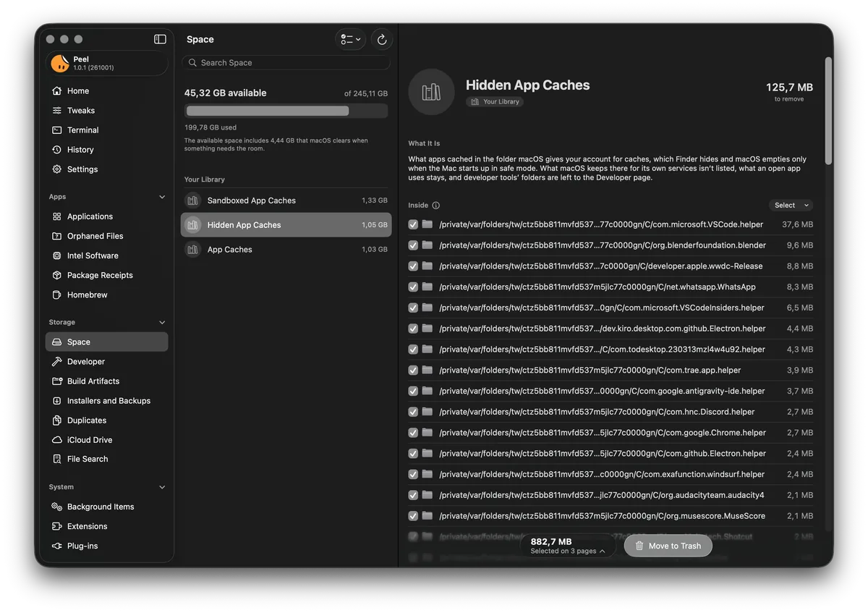Open the Tweaks section
868x613 pixels.
coord(107,111)
